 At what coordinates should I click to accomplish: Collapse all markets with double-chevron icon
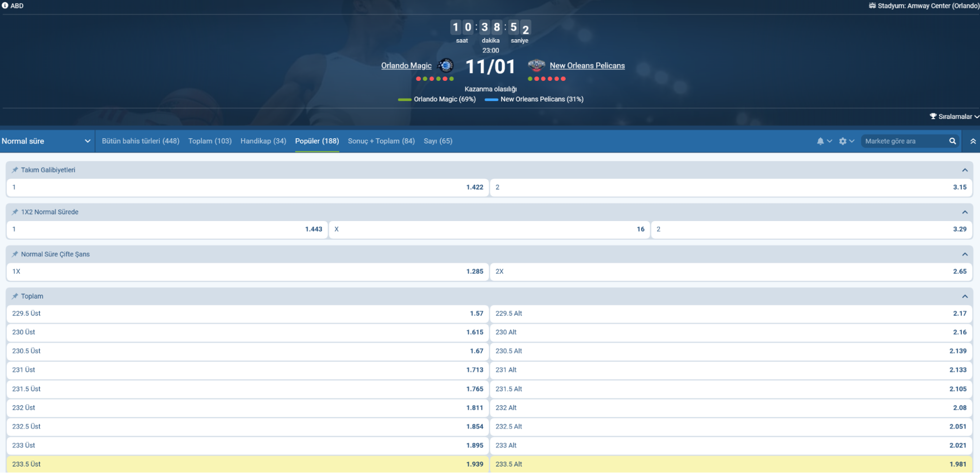(x=972, y=141)
